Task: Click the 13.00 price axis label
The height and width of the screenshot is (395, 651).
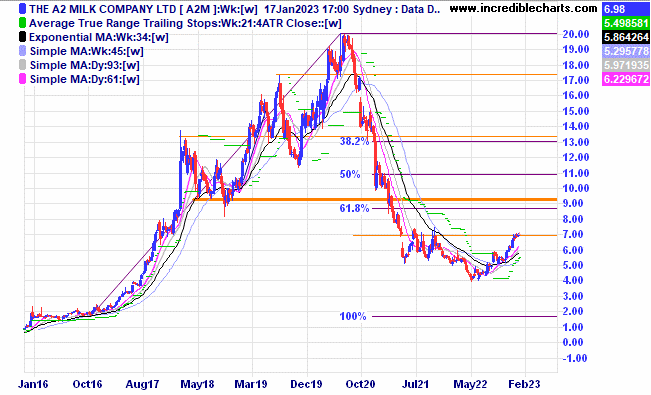Action: [575, 142]
